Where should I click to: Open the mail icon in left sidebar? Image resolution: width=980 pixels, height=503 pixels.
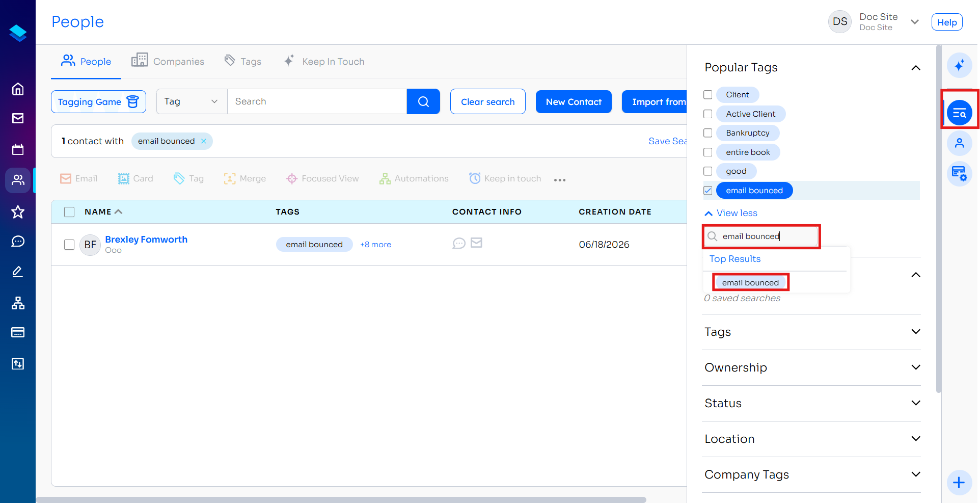[x=18, y=118]
